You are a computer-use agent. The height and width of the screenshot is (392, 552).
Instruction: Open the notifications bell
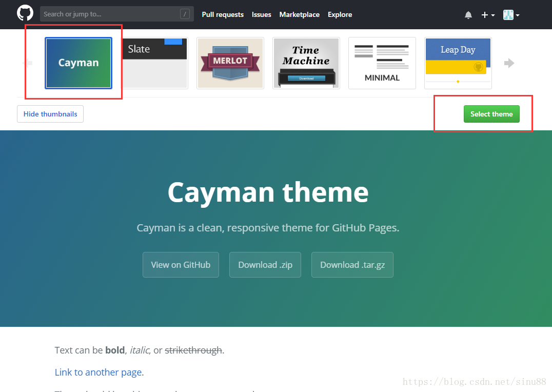(x=468, y=15)
